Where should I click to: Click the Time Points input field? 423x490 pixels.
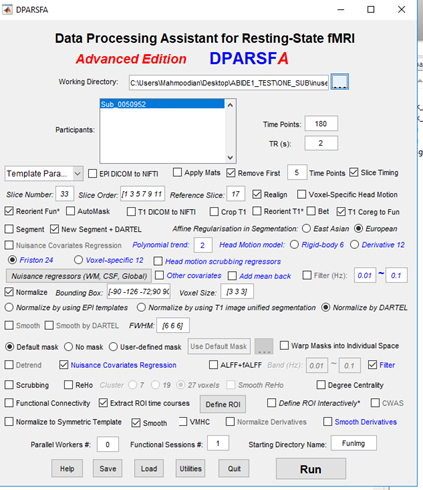click(x=321, y=124)
